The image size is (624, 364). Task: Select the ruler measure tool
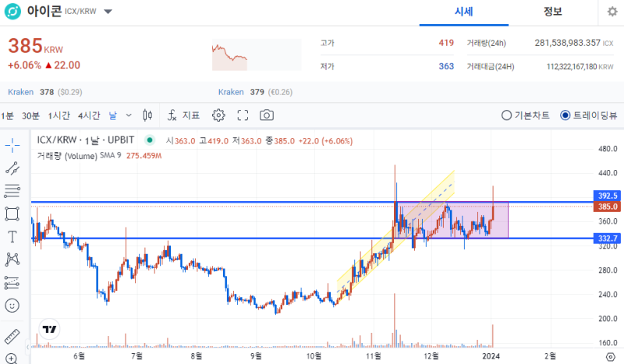coord(12,337)
